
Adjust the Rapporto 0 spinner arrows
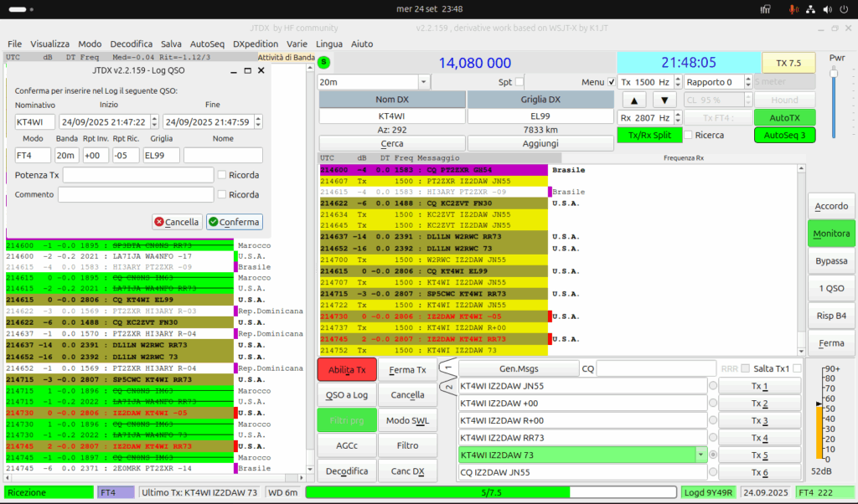click(x=748, y=82)
